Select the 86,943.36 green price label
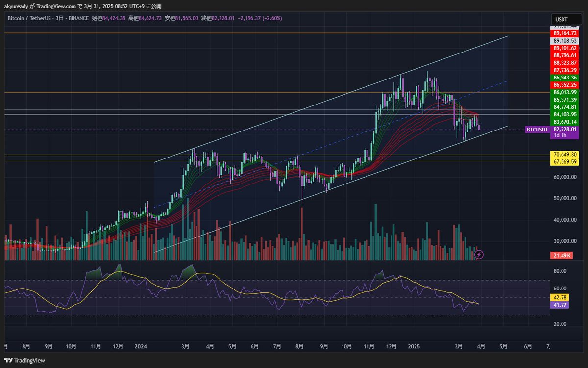Screen dimensions: 588x368 [564, 78]
